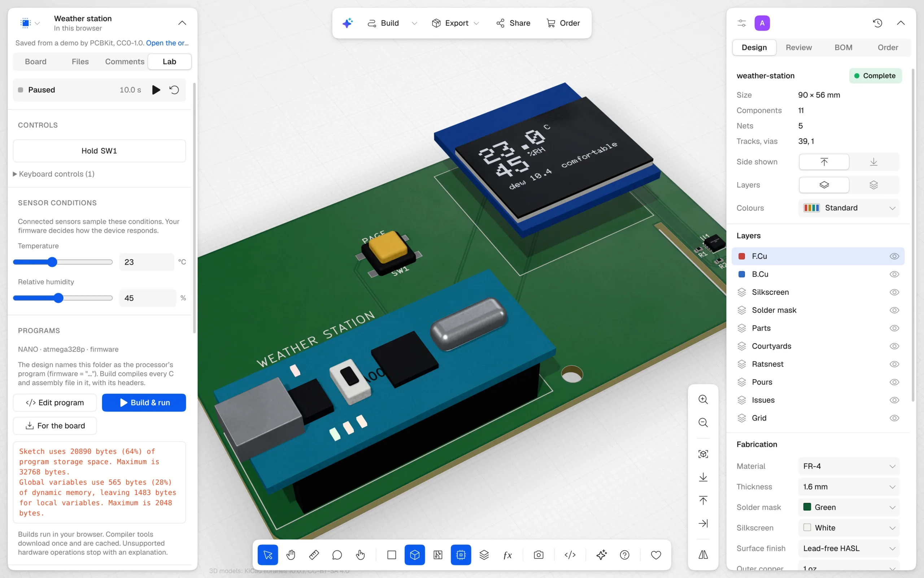Play the paused simulation
Image resolution: width=924 pixels, height=578 pixels.
(156, 90)
